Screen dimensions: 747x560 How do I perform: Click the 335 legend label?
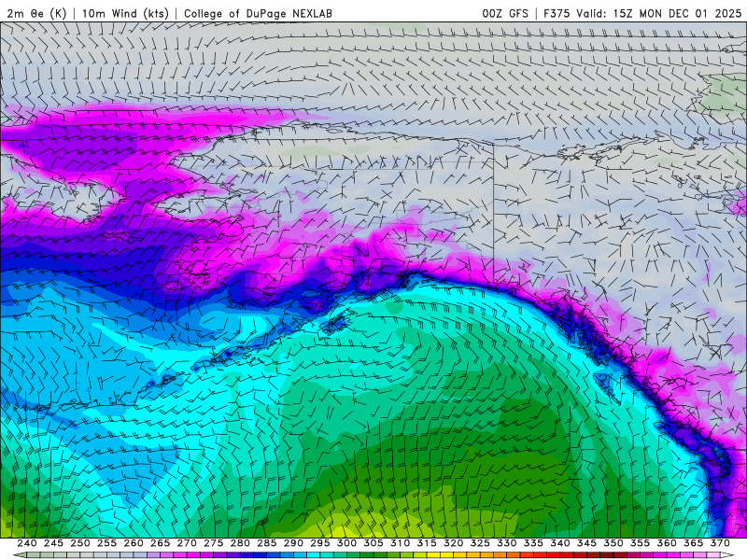point(533,543)
